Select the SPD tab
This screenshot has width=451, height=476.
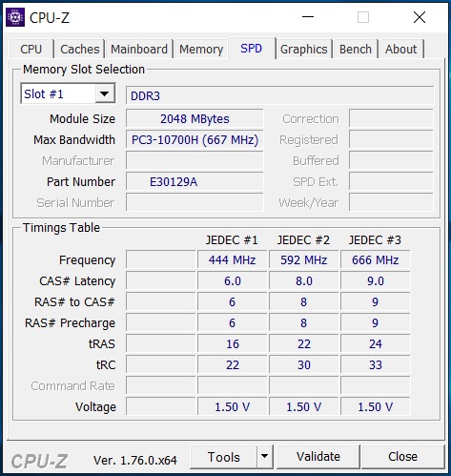point(252,49)
